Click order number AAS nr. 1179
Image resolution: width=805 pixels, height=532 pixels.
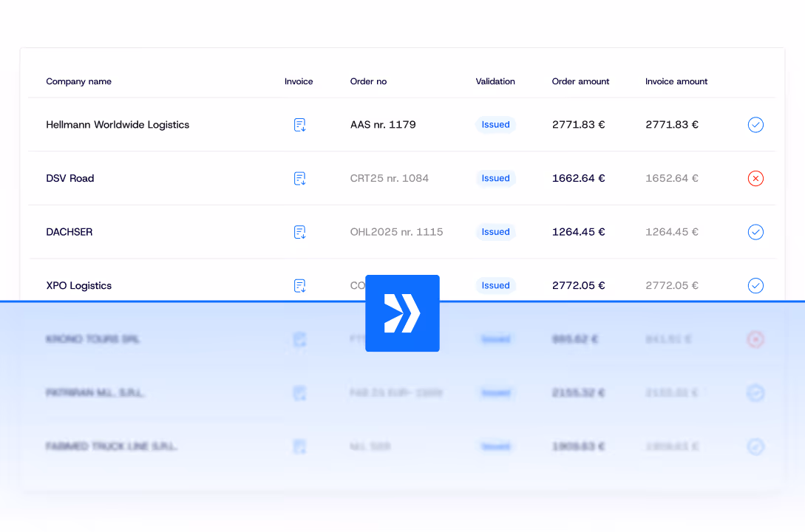[x=383, y=125]
